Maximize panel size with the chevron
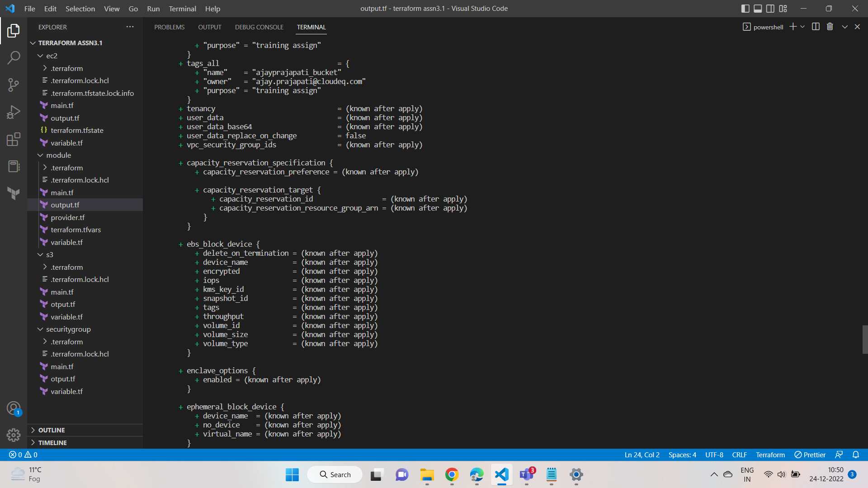Viewport: 868px width, 488px height. click(x=844, y=27)
